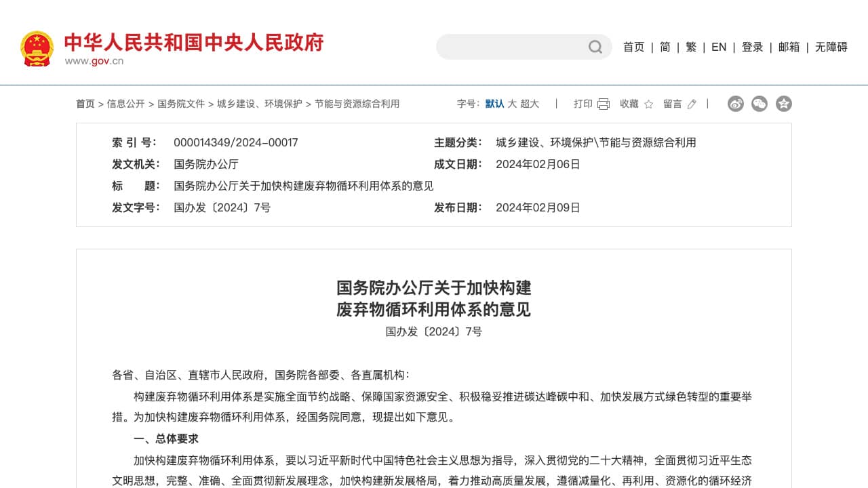This screenshot has width=868, height=488.
Task: Click document number 国办发〔2024〕7号 in info table
Action: [x=222, y=207]
